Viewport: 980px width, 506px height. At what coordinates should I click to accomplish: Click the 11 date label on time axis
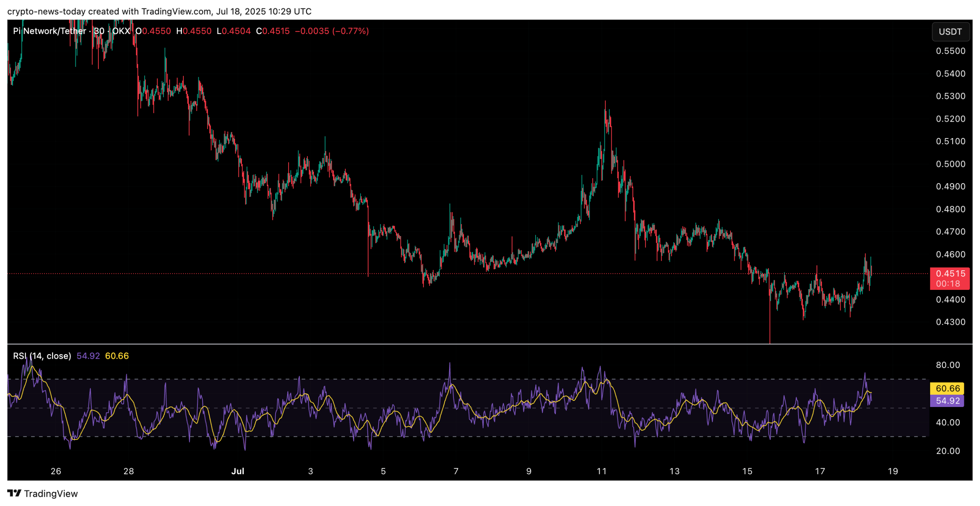(601, 471)
